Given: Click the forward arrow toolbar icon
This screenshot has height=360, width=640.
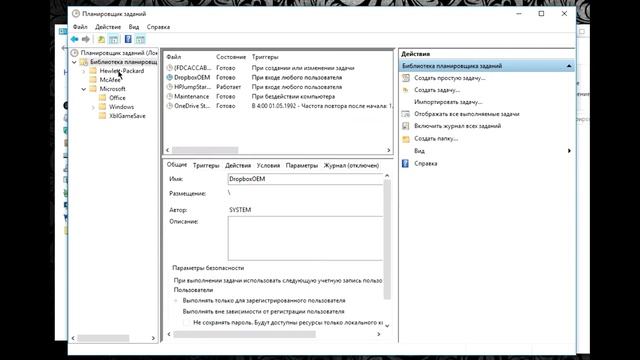Looking at the screenshot, I should coord(86,39).
